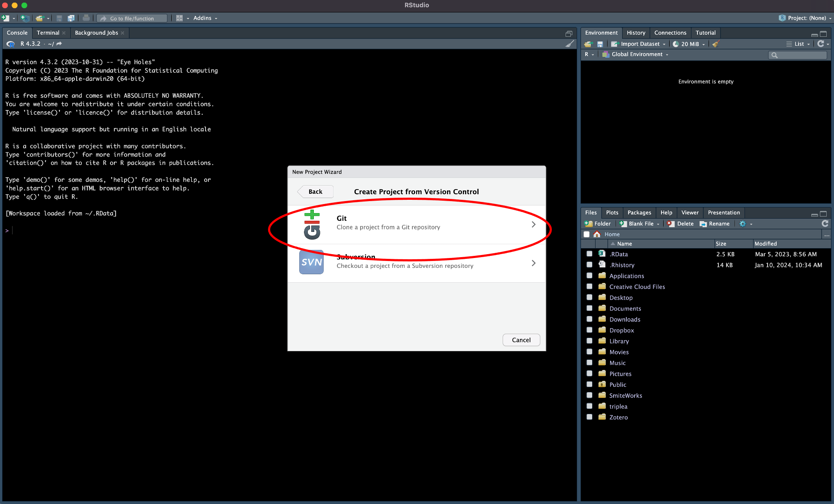Check the Dropbox folder checkbox
Image resolution: width=834 pixels, height=504 pixels.
click(590, 330)
